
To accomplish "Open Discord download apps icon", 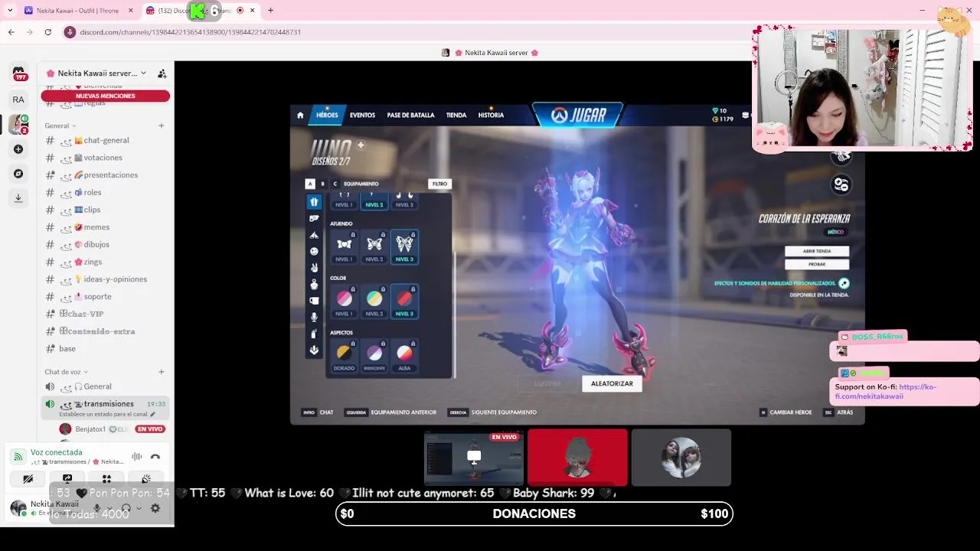I will pos(18,197).
